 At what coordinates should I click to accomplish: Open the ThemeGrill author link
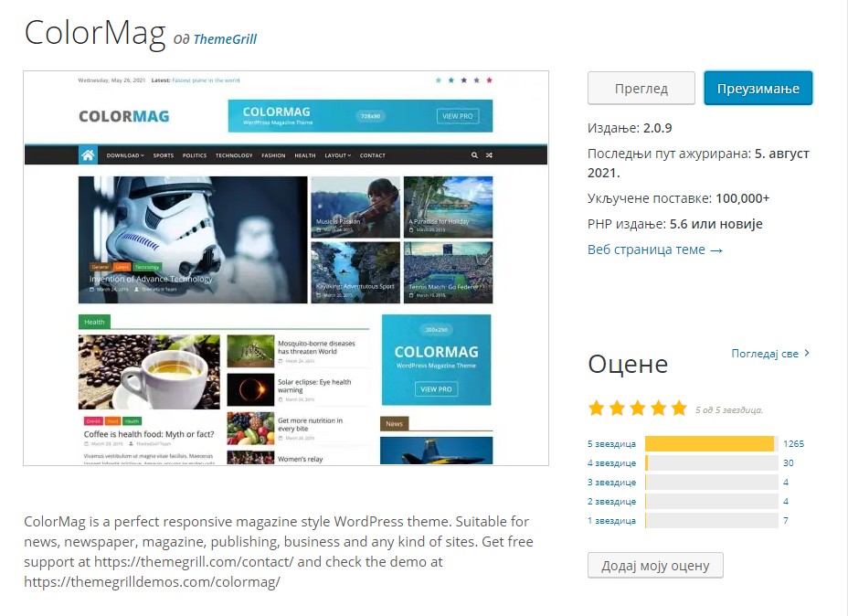tap(225, 39)
